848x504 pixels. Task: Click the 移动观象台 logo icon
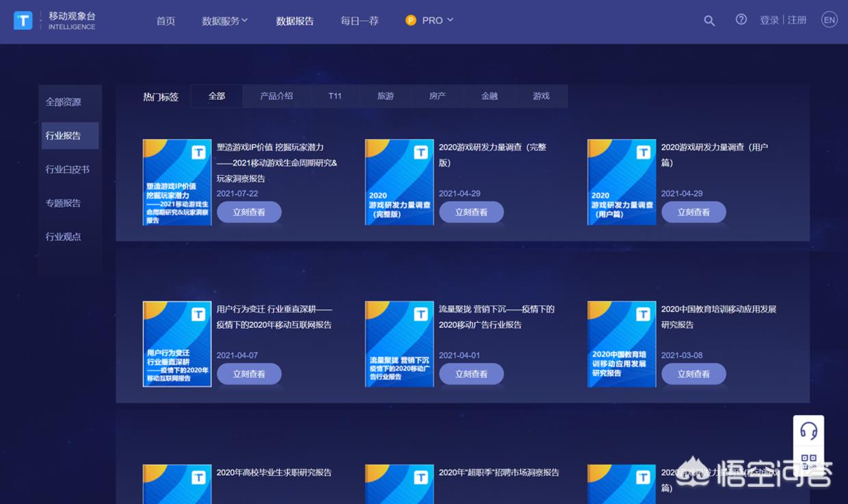coord(23,20)
